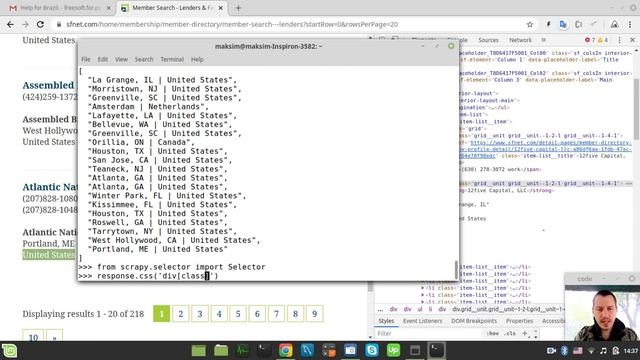The image size is (640, 360).
Task: Open the Assembled member listing link
Action: click(x=49, y=85)
